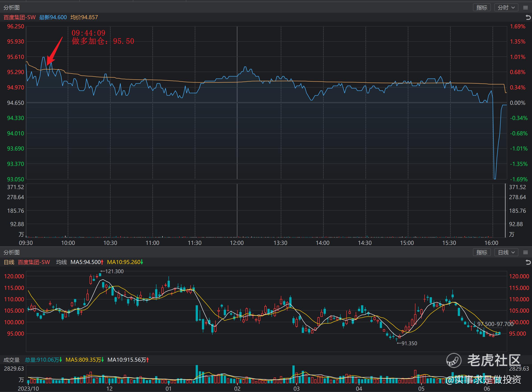The width and height of the screenshot is (532, 392).
Task: Click the 2023/10 date axis label
Action: pos(29,389)
